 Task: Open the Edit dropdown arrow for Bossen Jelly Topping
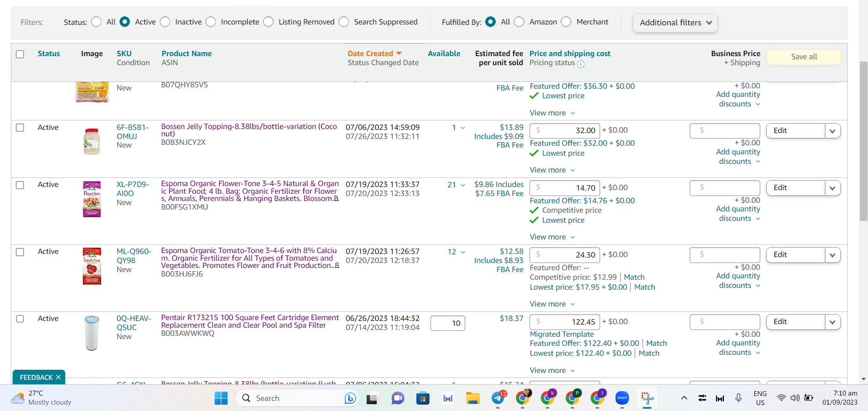pyautogui.click(x=833, y=131)
